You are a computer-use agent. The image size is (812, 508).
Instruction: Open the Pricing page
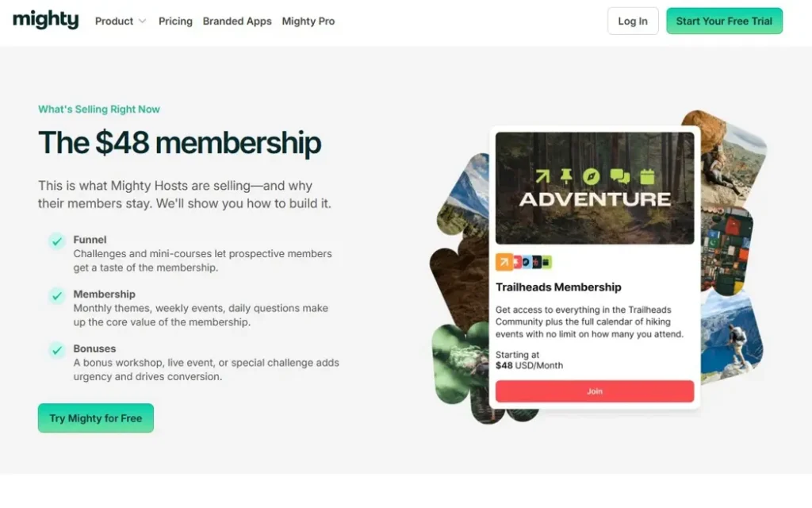175,21
